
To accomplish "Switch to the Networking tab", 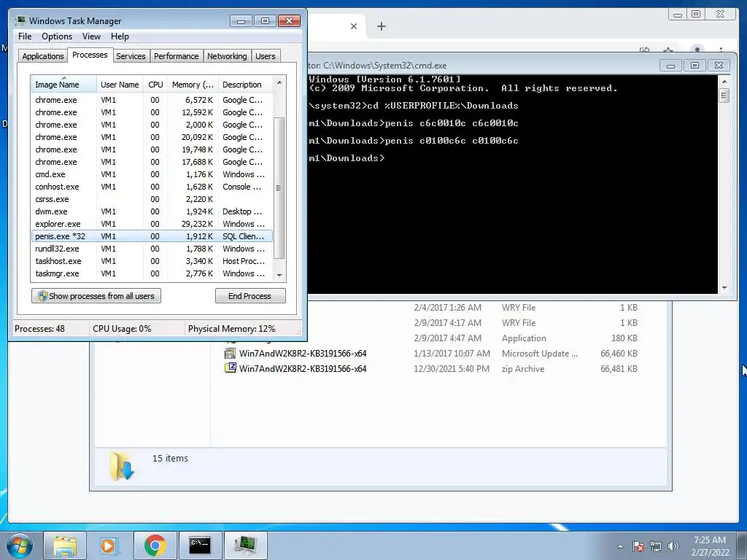I will (x=227, y=56).
